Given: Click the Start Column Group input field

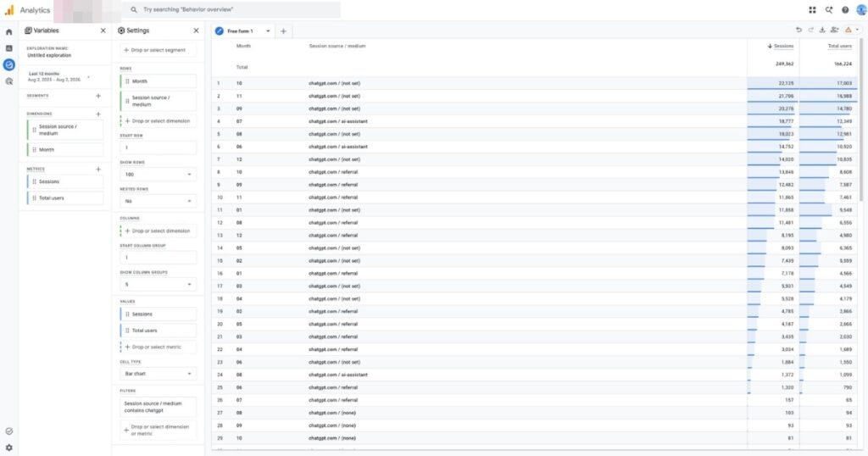Looking at the screenshot, I should [159, 258].
